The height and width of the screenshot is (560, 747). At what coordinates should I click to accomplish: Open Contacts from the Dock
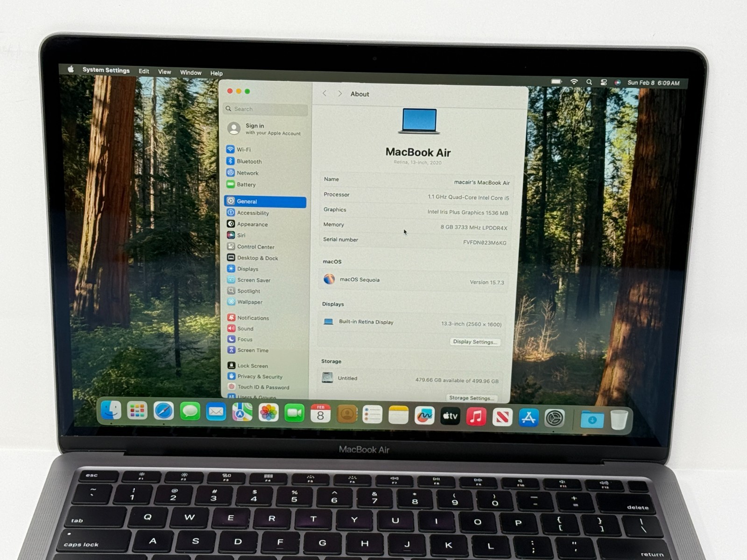[347, 414]
